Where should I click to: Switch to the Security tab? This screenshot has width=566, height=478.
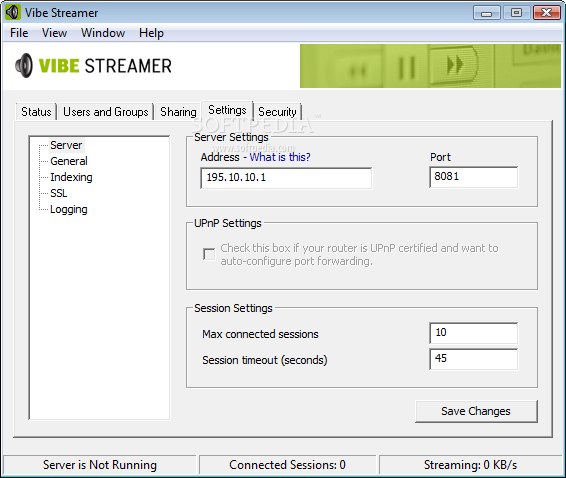click(277, 112)
